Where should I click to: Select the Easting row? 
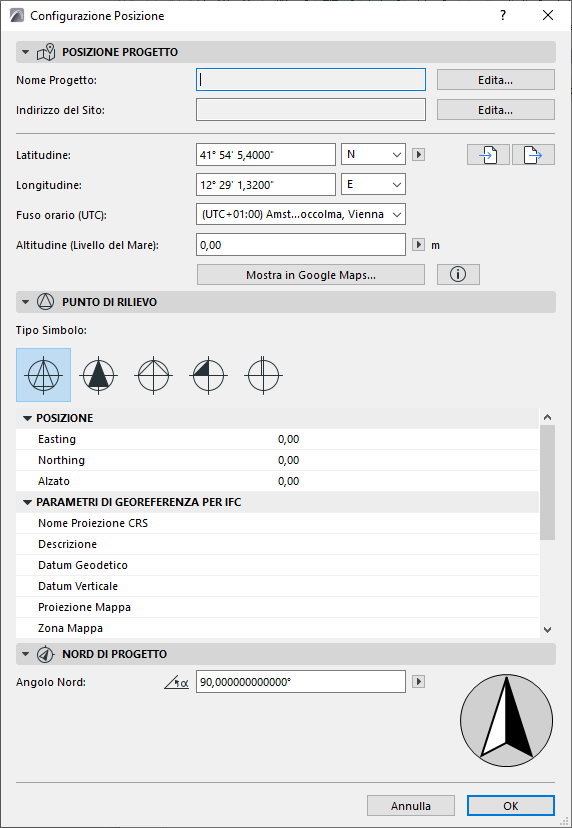click(277, 439)
